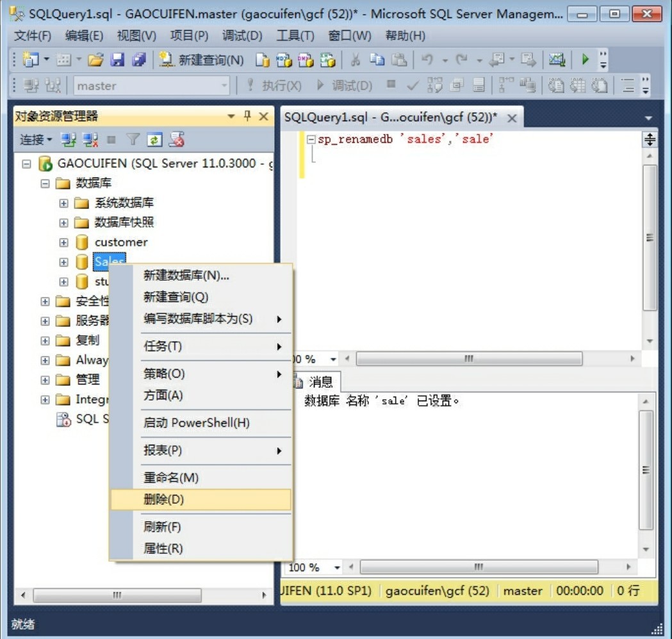
Task: Open the 帮助(H) menu
Action: tap(405, 36)
